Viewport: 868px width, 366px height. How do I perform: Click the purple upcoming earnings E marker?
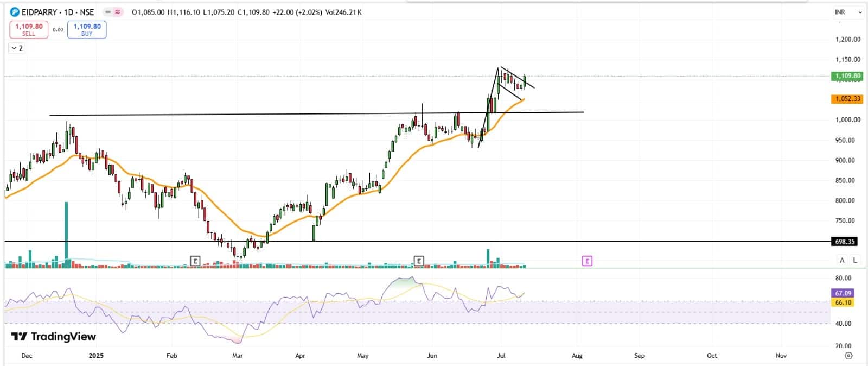(x=587, y=261)
